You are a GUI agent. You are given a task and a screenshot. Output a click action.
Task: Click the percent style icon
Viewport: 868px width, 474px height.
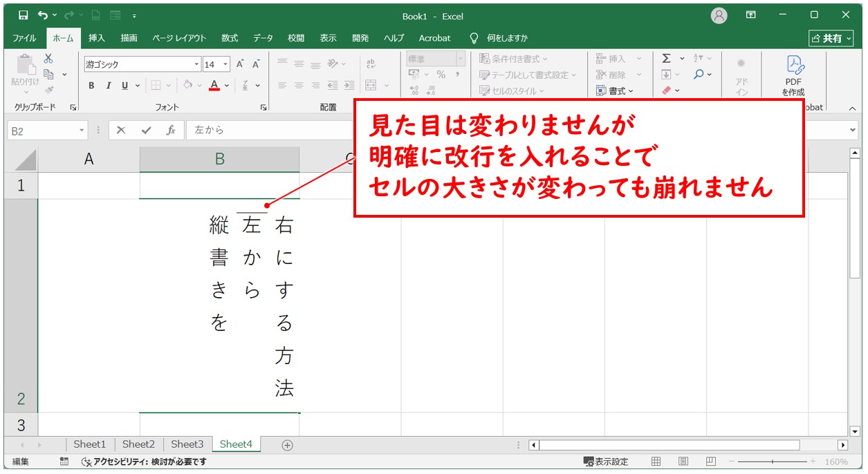(441, 75)
